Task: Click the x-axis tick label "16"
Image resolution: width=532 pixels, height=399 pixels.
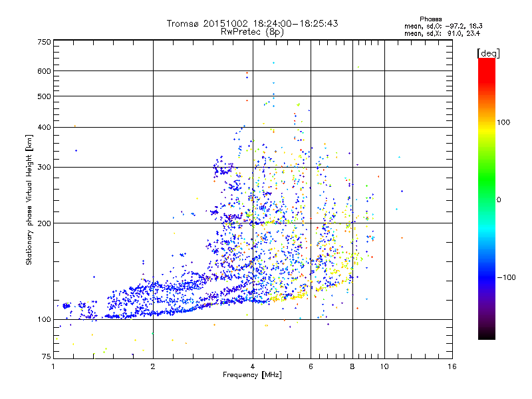Action: (x=452, y=366)
